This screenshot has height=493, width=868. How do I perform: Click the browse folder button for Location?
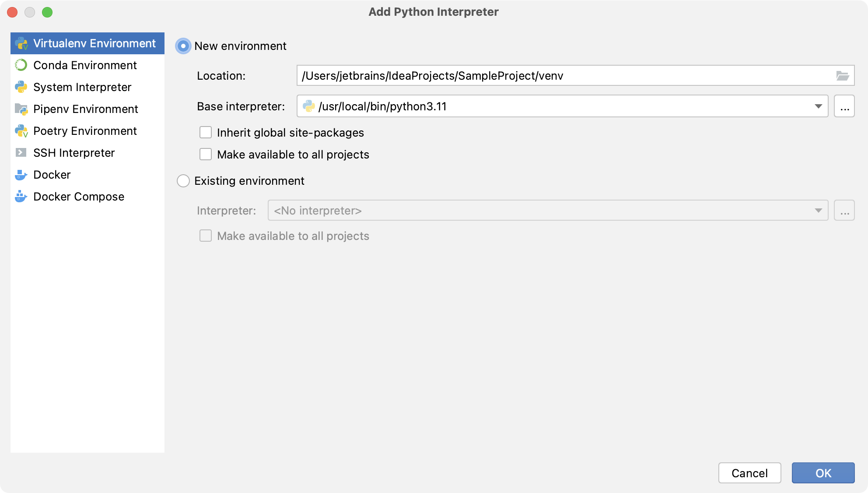(843, 76)
